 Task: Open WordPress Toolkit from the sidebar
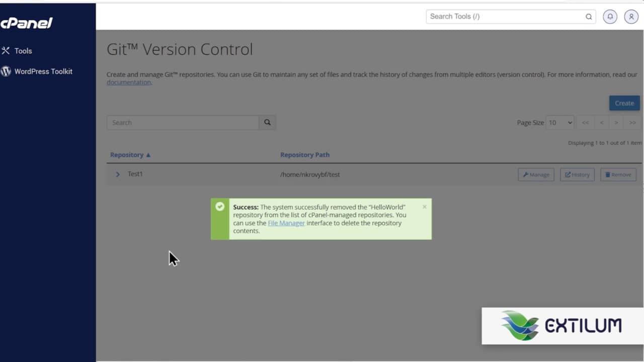[x=44, y=71]
